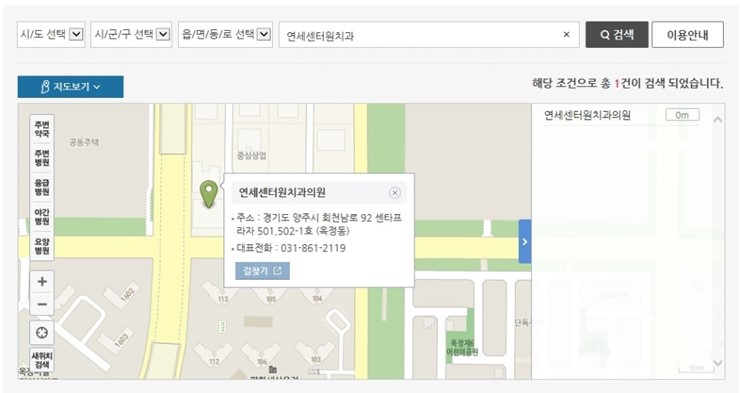Zoom in the map with plus

point(42,282)
